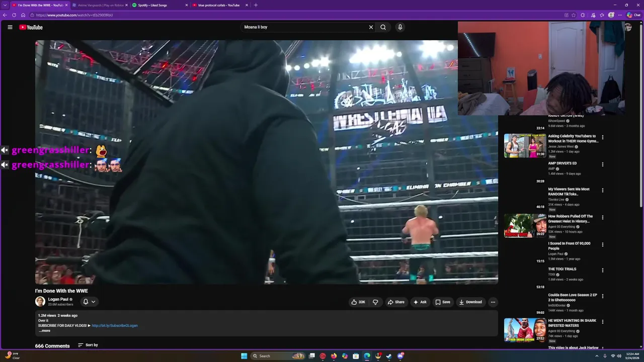Open the Windows Start menu
Viewport: 644px width, 362px height.
(244, 356)
